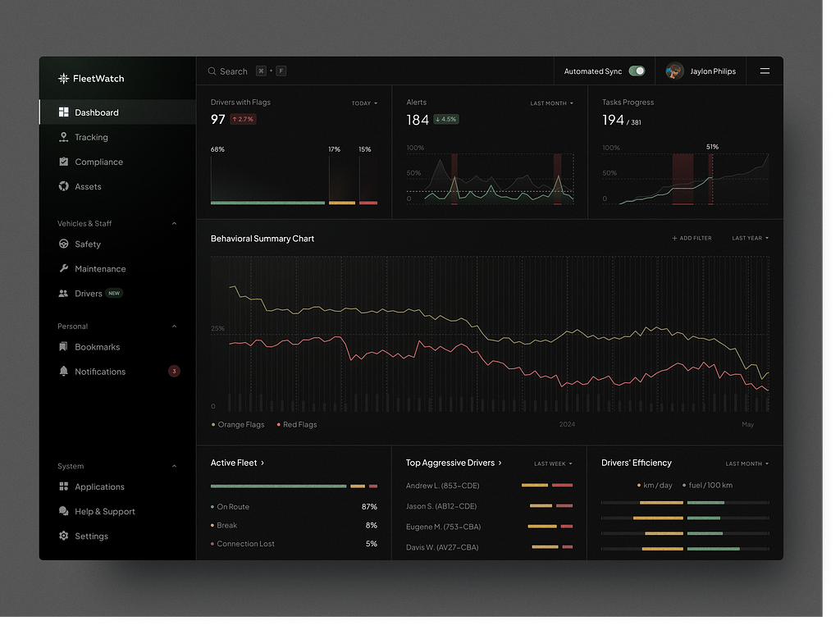
Task: Open Compliance using its clipboard icon
Action: [63, 162]
